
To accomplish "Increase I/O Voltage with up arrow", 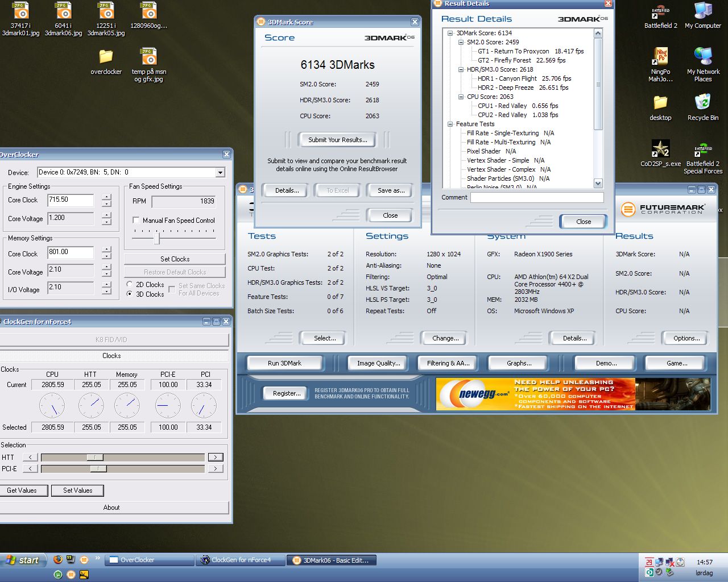I will point(106,284).
